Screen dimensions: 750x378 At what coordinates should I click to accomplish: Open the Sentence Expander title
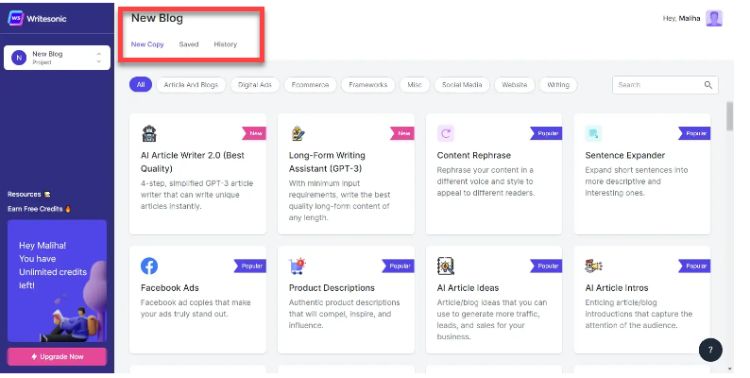[x=625, y=156]
